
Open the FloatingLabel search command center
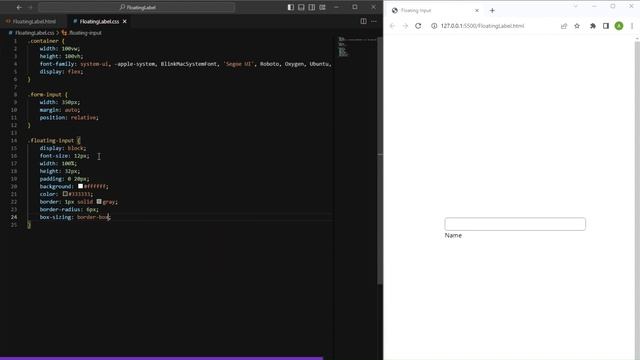click(136, 7)
